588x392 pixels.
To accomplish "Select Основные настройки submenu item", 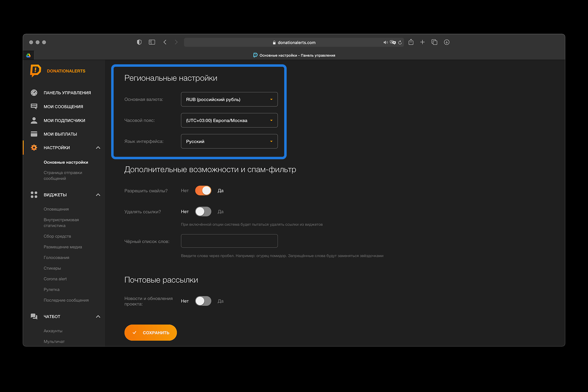I will pos(66,162).
